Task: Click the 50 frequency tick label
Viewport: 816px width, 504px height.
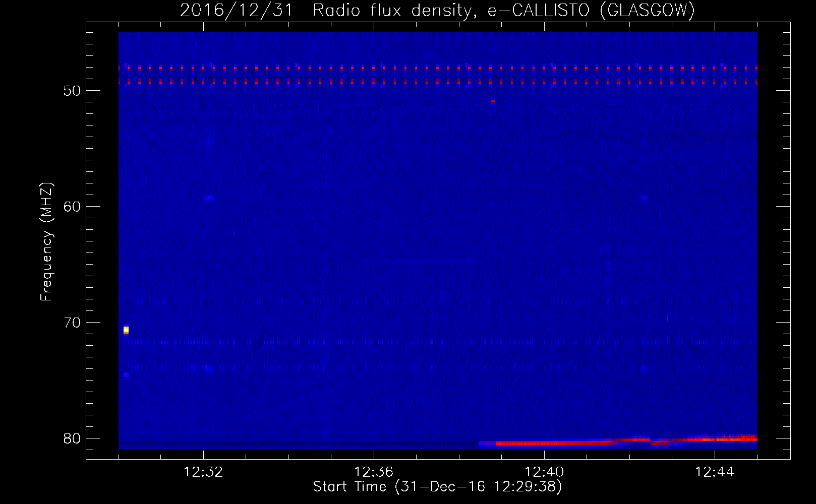Action: (72, 91)
